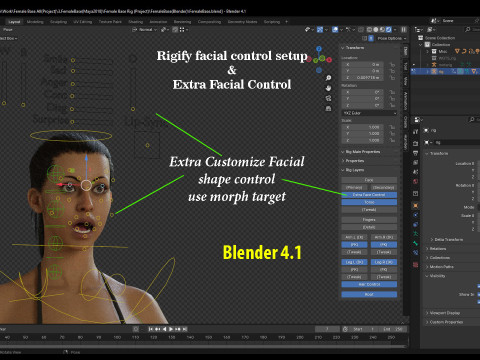Open the Armature data properties tab icon
The height and width of the screenshot is (360, 480).
[x=415, y=234]
